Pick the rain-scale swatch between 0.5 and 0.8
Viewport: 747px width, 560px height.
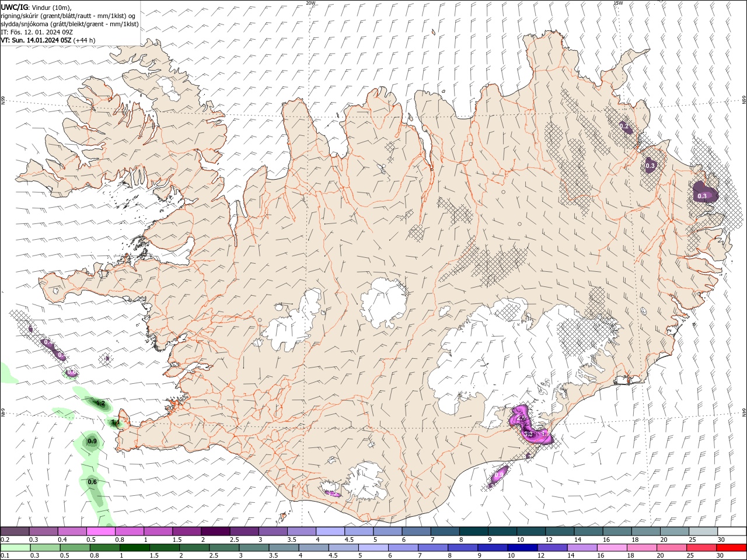coord(75,548)
